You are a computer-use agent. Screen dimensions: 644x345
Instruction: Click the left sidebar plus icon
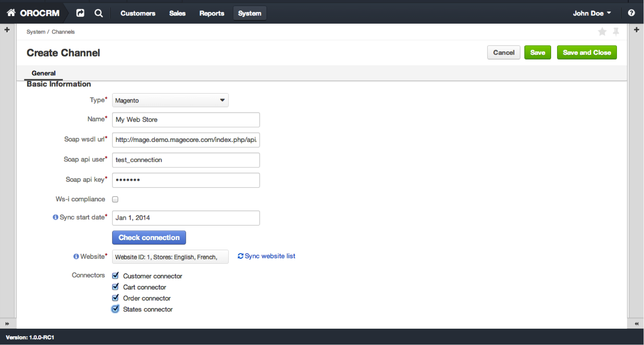[x=7, y=30]
